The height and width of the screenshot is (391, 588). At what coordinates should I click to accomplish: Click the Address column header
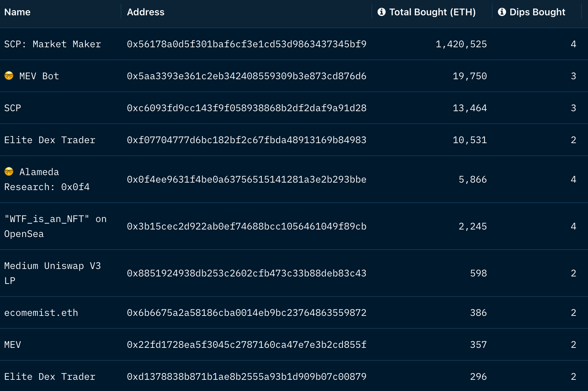pyautogui.click(x=145, y=12)
